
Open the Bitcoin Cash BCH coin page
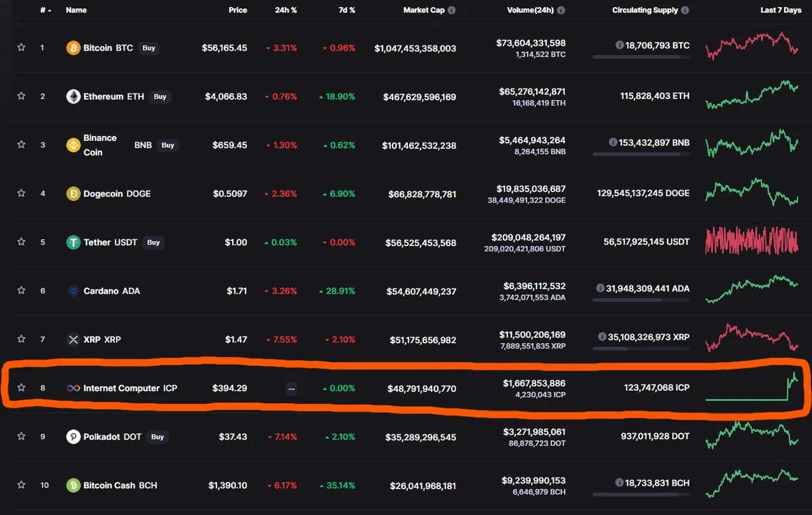click(120, 485)
